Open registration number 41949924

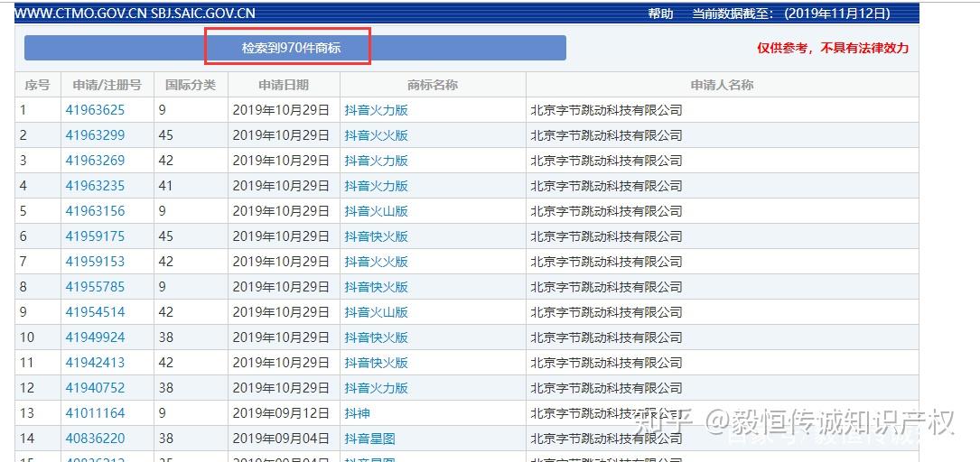point(95,337)
